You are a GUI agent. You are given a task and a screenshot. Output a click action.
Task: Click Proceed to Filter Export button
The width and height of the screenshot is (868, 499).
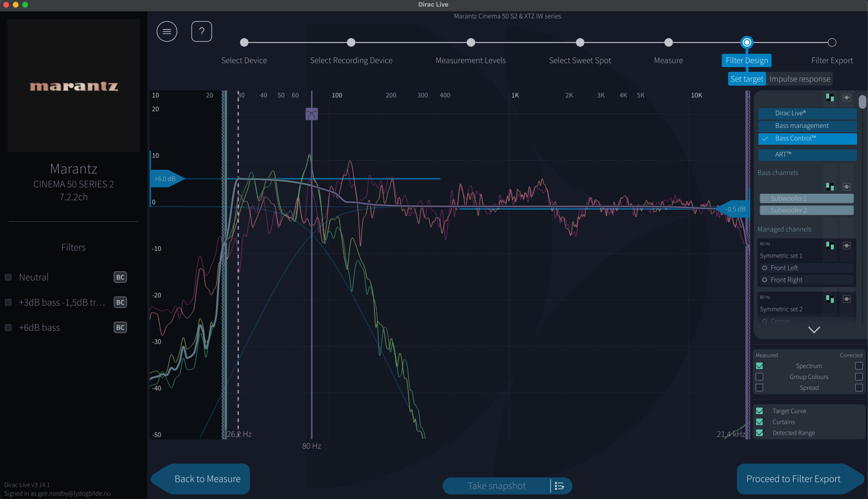pyautogui.click(x=801, y=479)
